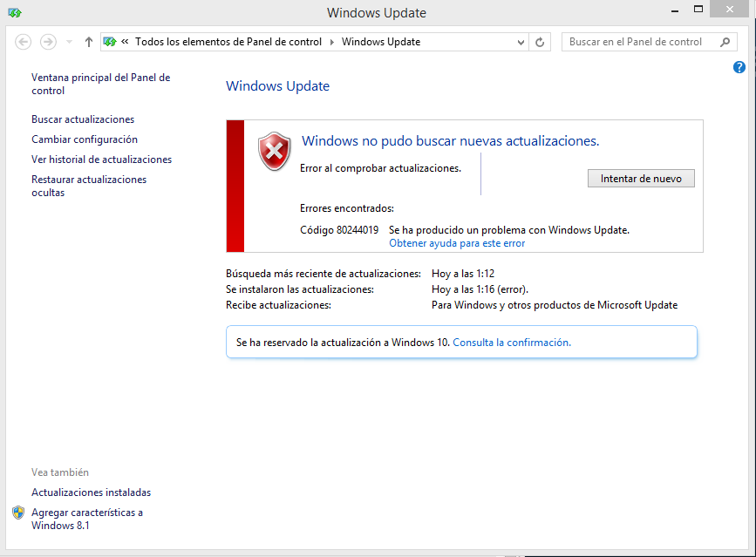Click 'Para Windows y otros productos de Microsoft Update'
Viewport: 756px width, 557px height.
click(555, 305)
